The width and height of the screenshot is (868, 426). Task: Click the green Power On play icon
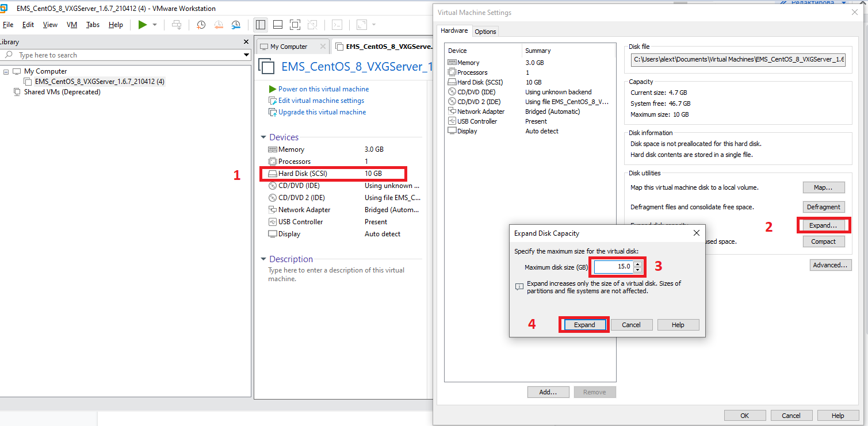coord(143,25)
